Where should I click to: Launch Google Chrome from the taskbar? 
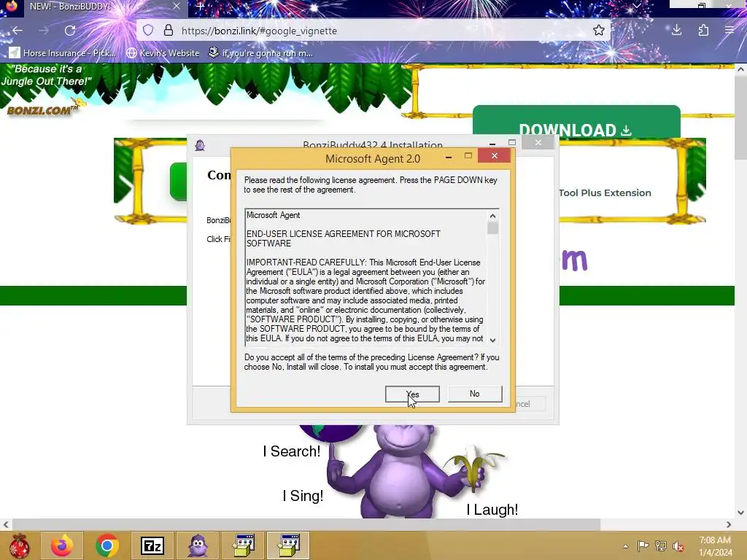coord(107,545)
